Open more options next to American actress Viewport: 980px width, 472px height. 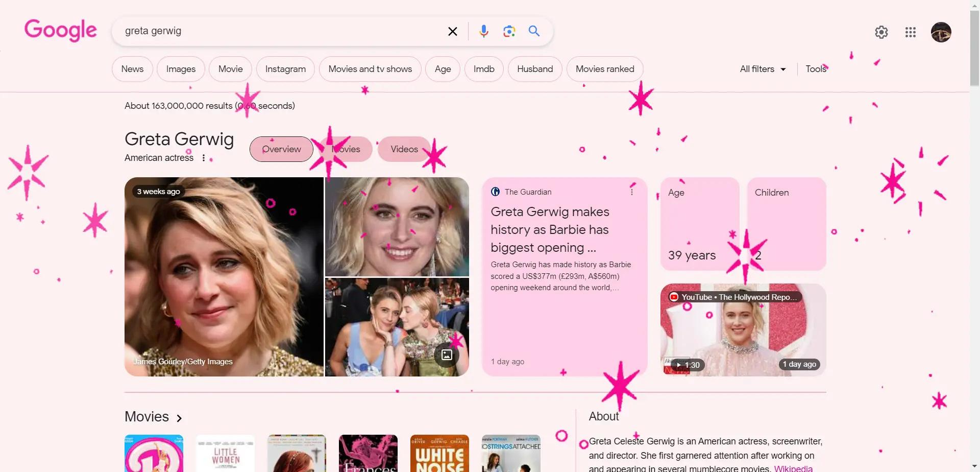tap(204, 158)
